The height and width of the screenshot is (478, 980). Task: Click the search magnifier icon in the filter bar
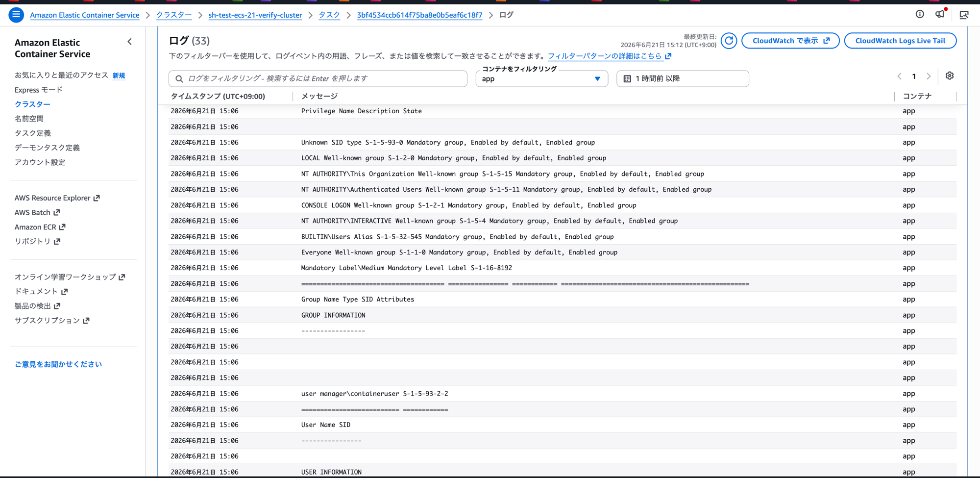(179, 78)
